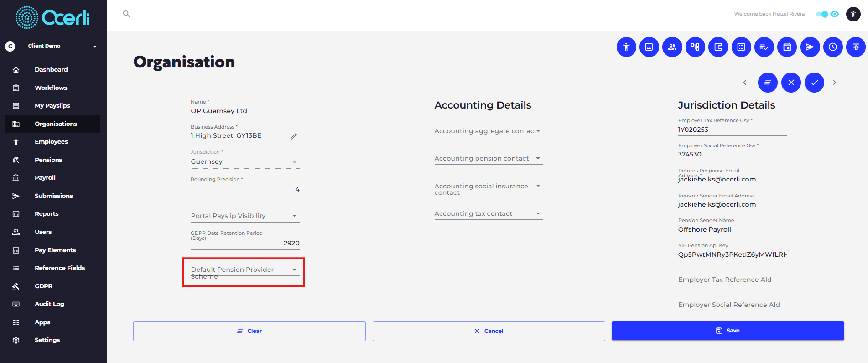This screenshot has height=363, width=868.
Task: Click the paper plane send toolbar icon
Action: (810, 47)
